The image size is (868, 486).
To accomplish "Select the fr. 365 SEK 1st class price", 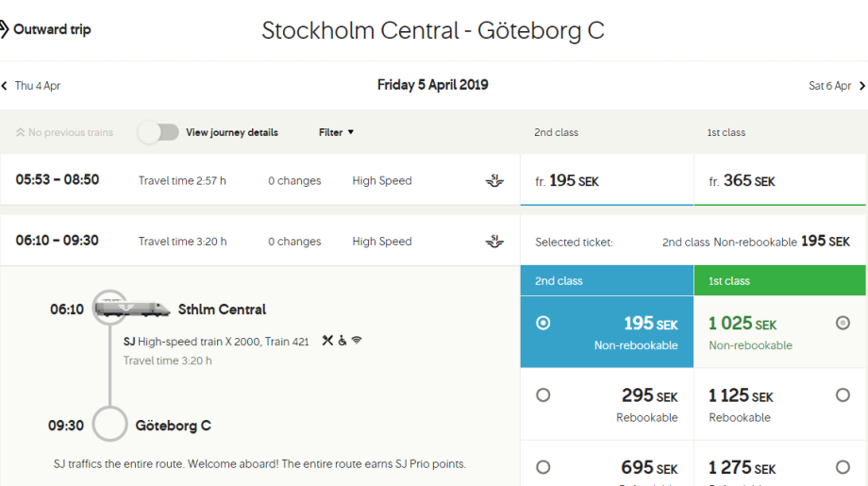I will click(x=779, y=180).
